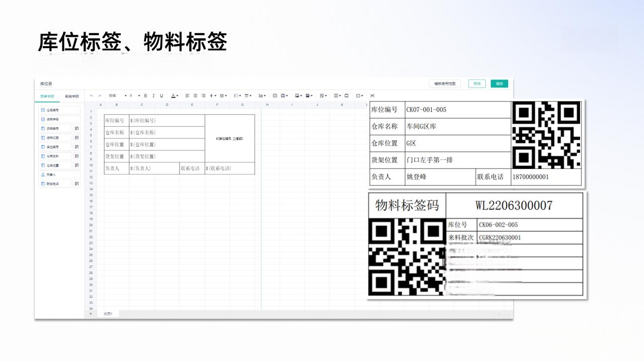644x362 pixels.
Task: Select the 仓库编号 field at list top
Action: 59,110
